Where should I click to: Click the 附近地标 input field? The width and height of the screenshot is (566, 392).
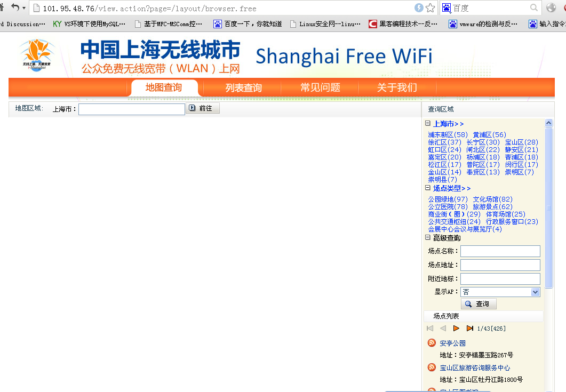pos(500,278)
